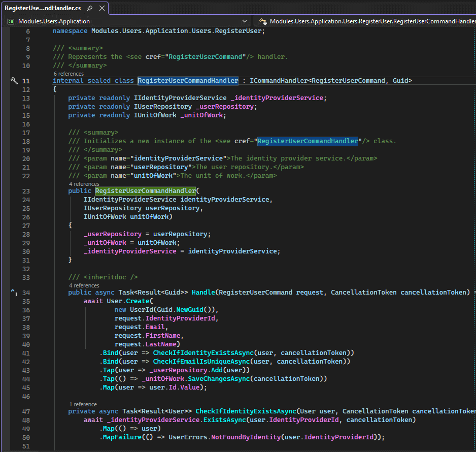Click request.IdentityProviderId on line 37
Screen dimensions: 476x452
(x=165, y=318)
